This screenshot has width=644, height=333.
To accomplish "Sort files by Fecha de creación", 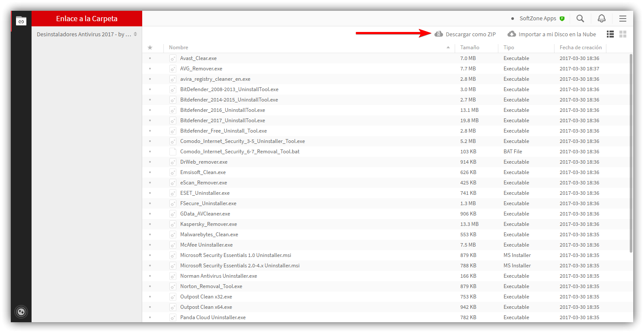I will [x=580, y=48].
